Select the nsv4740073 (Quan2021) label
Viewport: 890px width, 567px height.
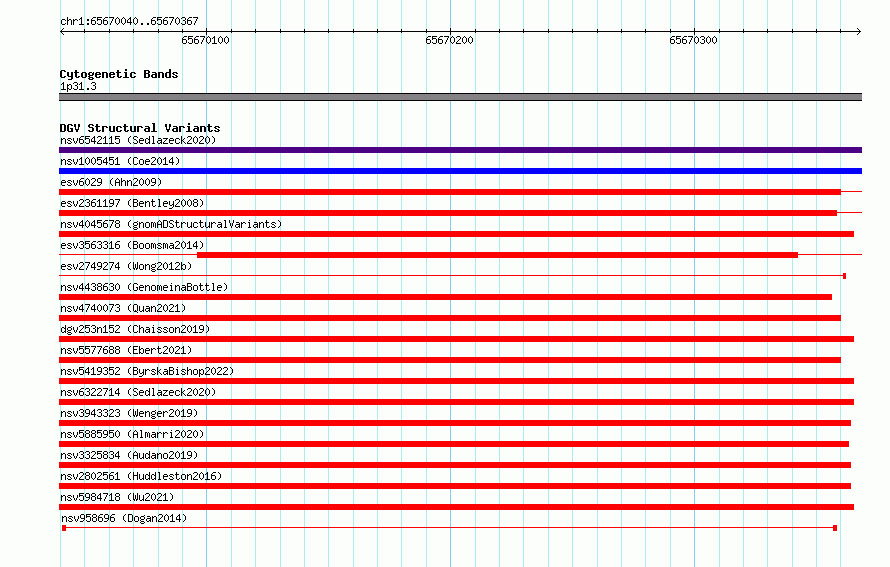click(x=123, y=308)
